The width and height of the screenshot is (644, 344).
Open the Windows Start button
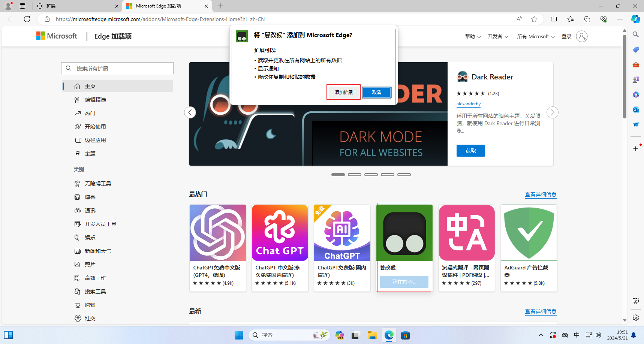click(239, 335)
